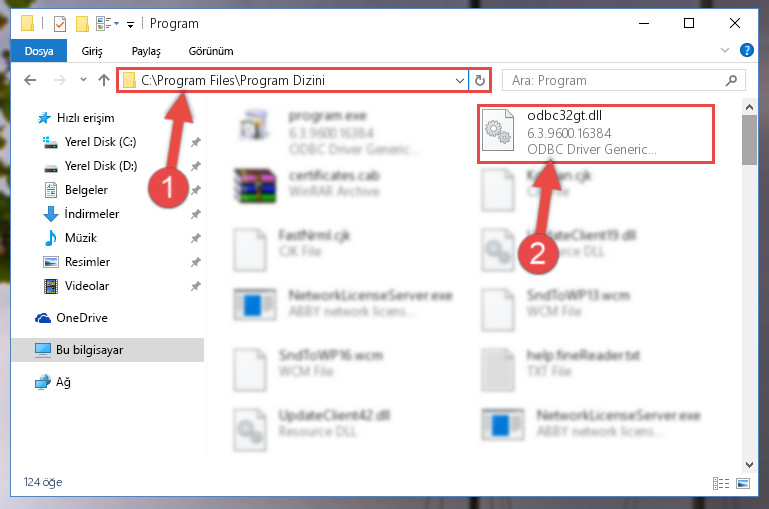Select the odbc32gt.dll file

tap(595, 133)
